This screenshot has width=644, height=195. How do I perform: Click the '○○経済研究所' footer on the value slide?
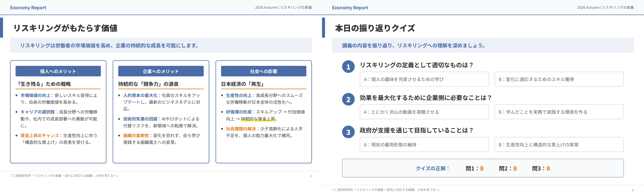point(64,176)
